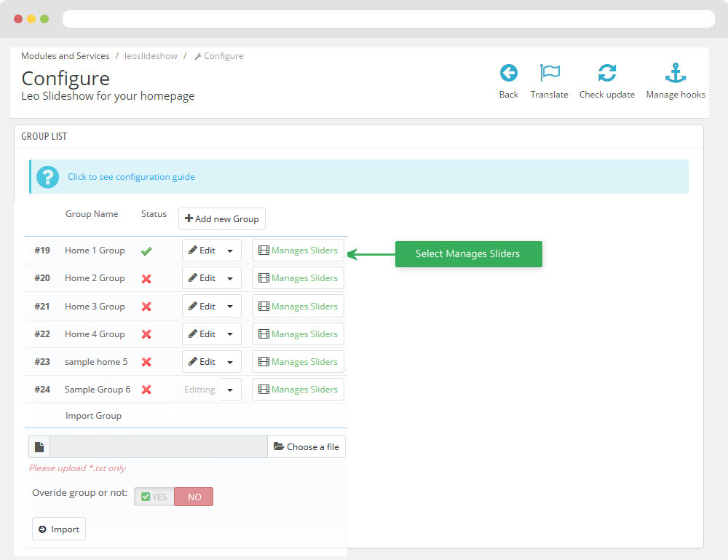Expand the Edit dropdown arrow for Home 1 Group
The image size is (728, 560).
tap(230, 251)
